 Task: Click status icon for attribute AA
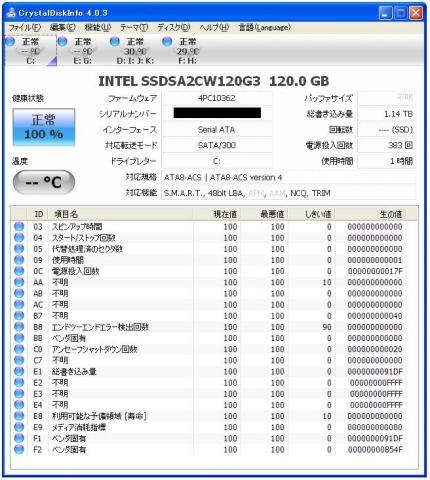click(x=19, y=282)
